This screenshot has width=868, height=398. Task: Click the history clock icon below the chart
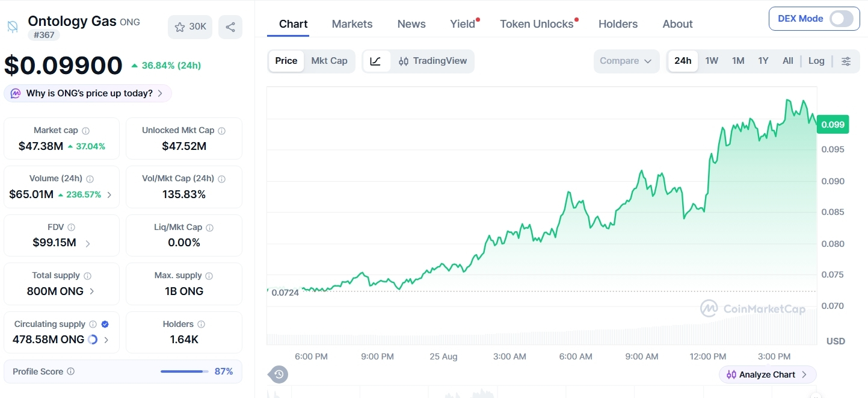click(x=279, y=375)
